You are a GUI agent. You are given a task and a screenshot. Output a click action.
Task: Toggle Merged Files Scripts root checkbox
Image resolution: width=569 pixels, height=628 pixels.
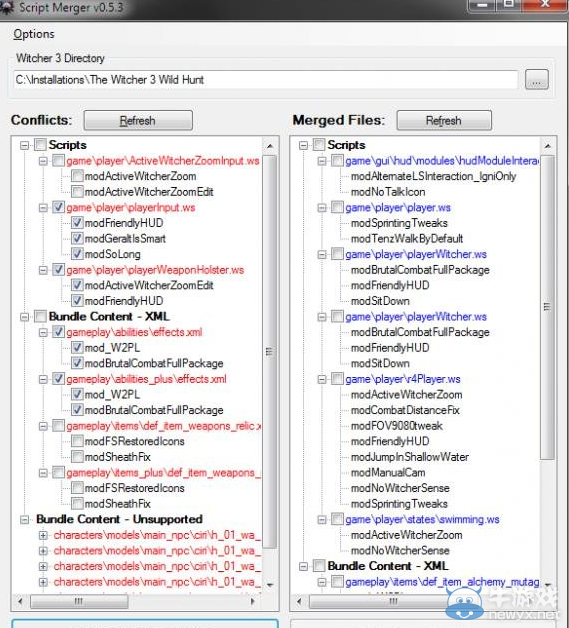coord(319,145)
